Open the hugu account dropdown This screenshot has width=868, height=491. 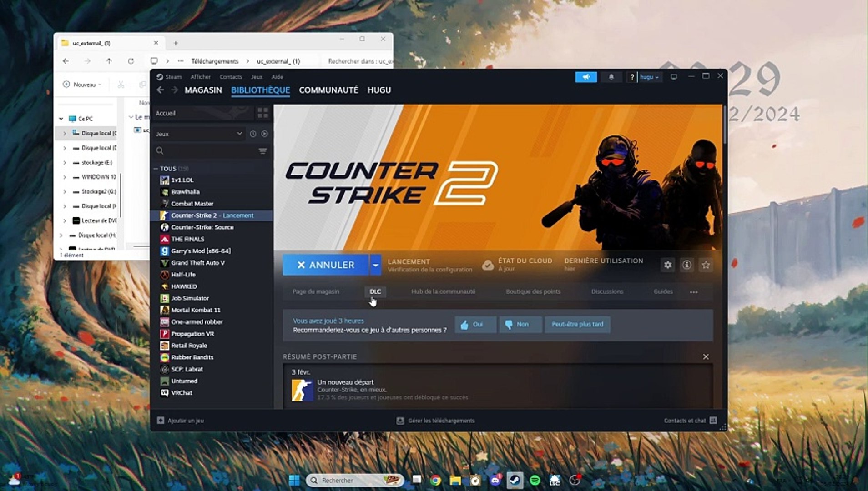pos(649,77)
